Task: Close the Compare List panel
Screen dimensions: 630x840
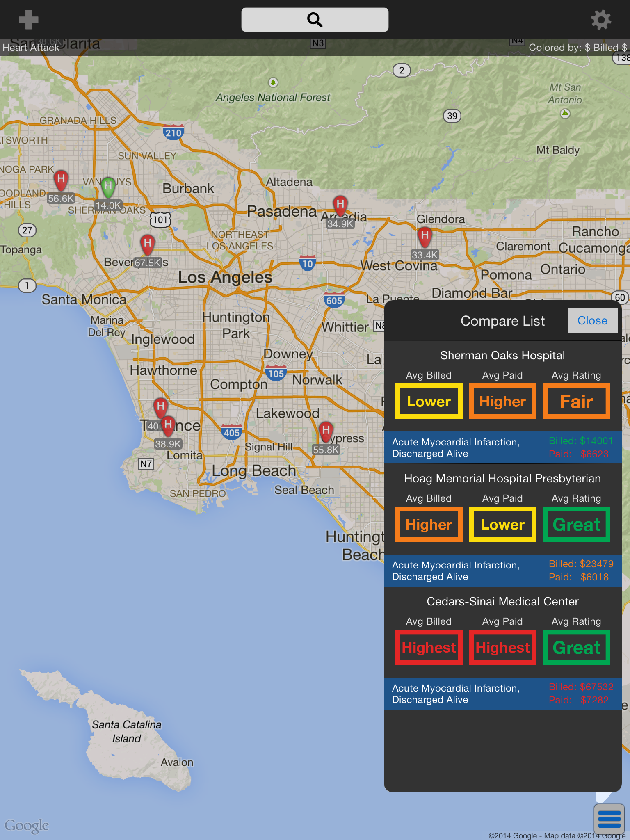Action: (x=592, y=321)
